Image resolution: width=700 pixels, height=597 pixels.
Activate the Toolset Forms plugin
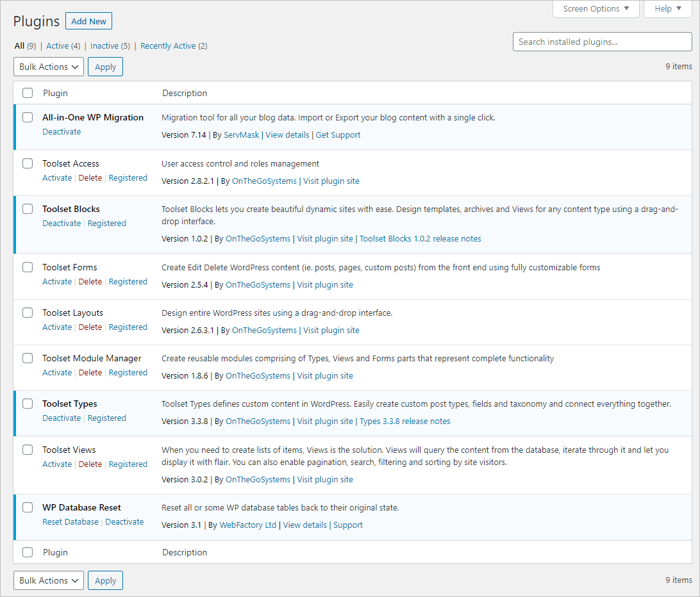[57, 282]
